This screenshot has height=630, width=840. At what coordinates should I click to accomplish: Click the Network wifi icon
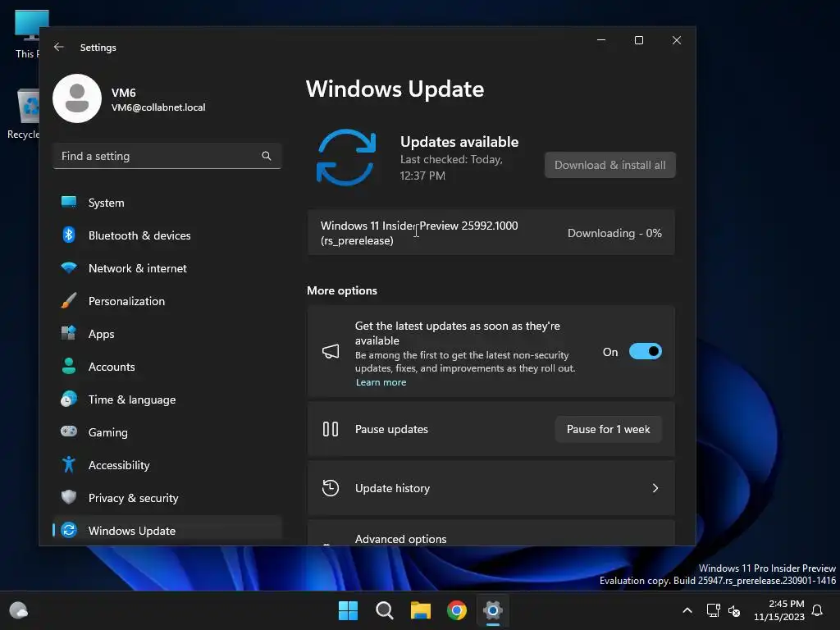[69, 267]
